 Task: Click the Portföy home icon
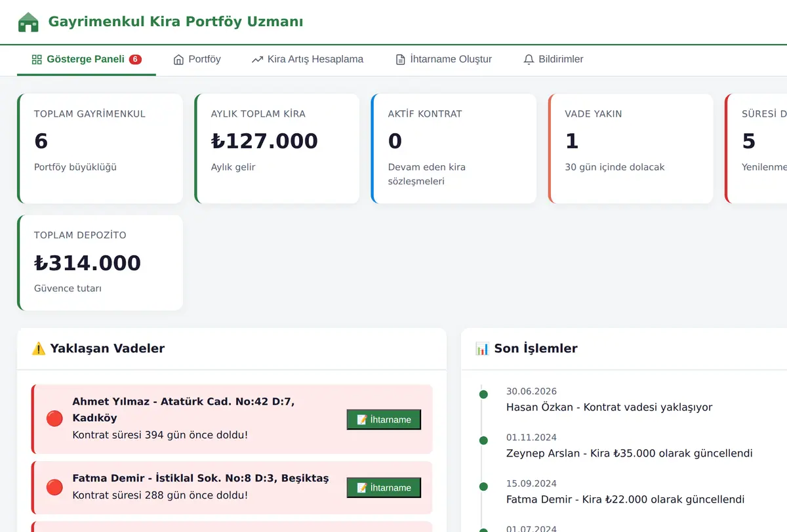tap(178, 60)
